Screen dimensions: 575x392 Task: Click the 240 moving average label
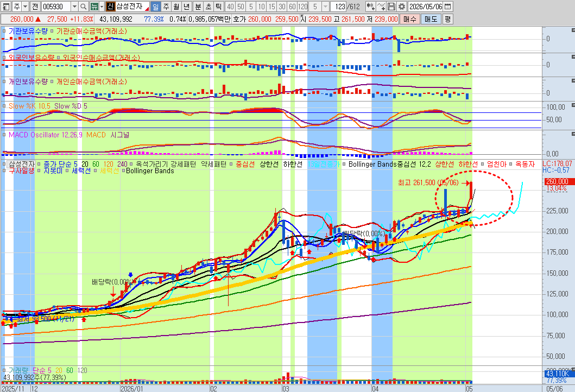(122, 165)
